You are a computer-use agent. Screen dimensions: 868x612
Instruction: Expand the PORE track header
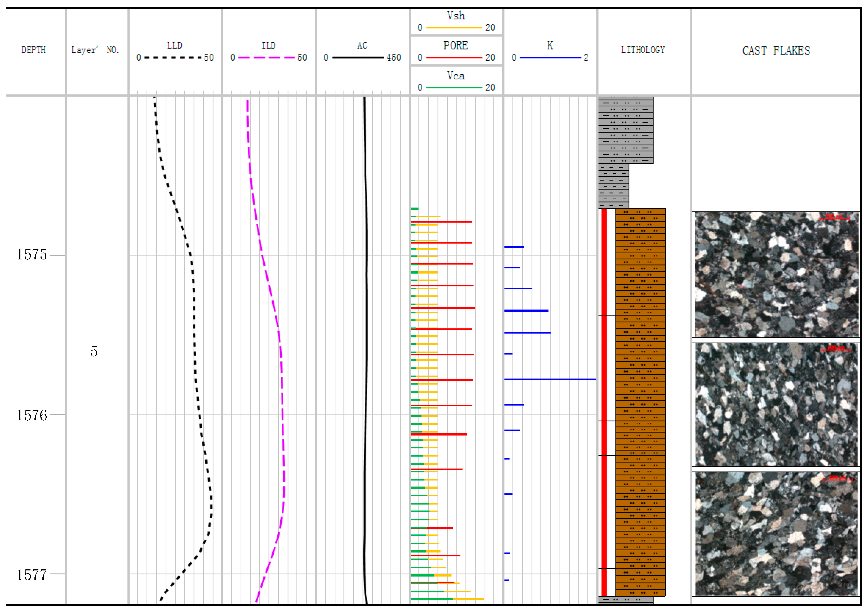[x=455, y=46]
